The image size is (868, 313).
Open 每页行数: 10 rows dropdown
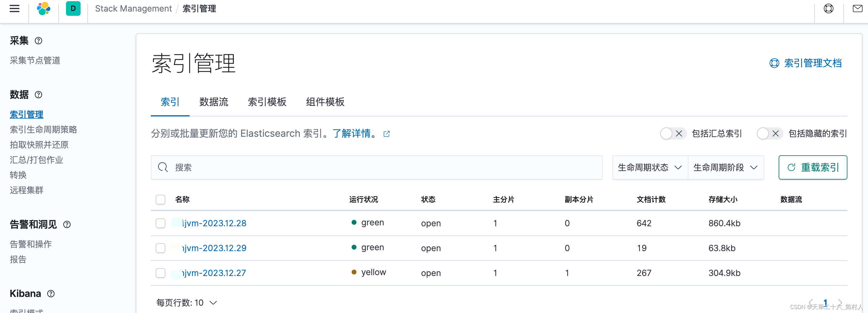(x=186, y=303)
